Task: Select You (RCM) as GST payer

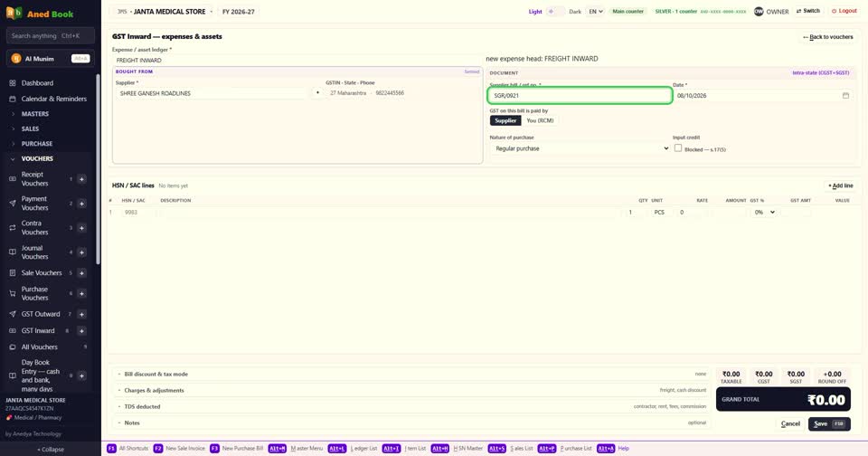Action: (540, 120)
